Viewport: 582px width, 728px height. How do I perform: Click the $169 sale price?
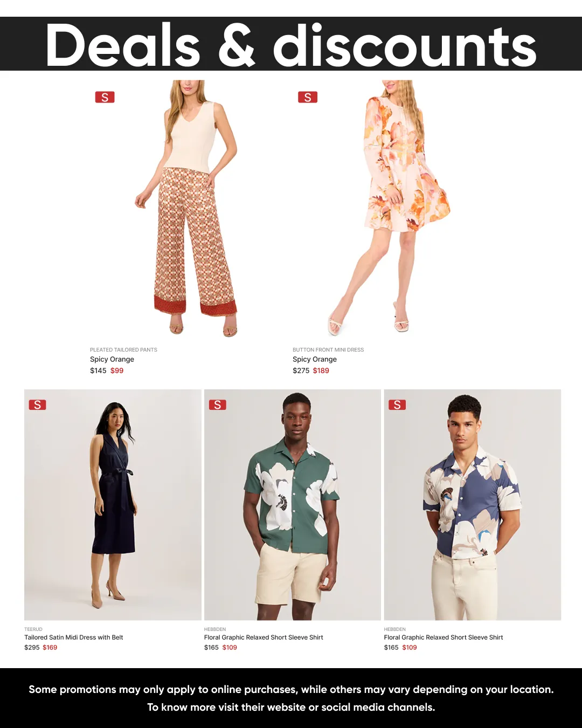50,648
